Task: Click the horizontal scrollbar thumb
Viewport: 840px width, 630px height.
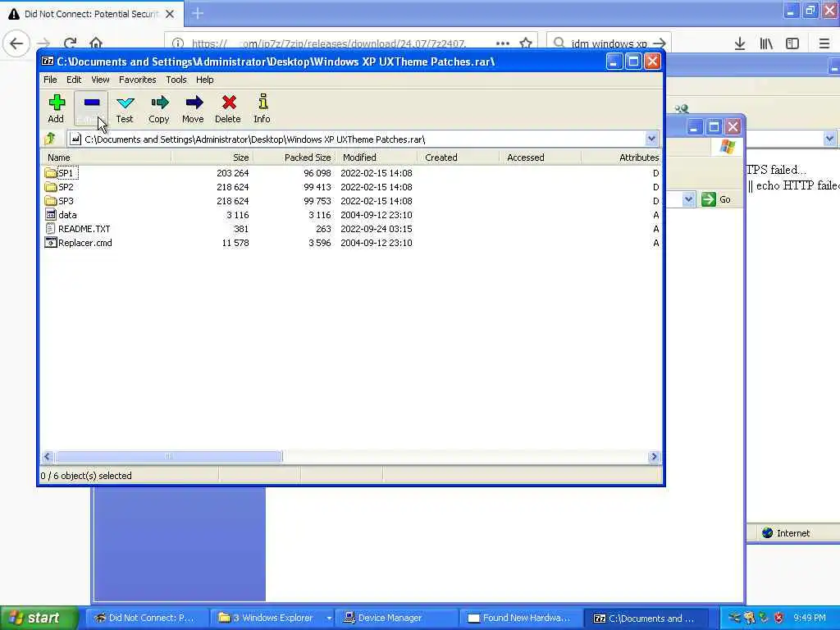Action: coord(168,456)
